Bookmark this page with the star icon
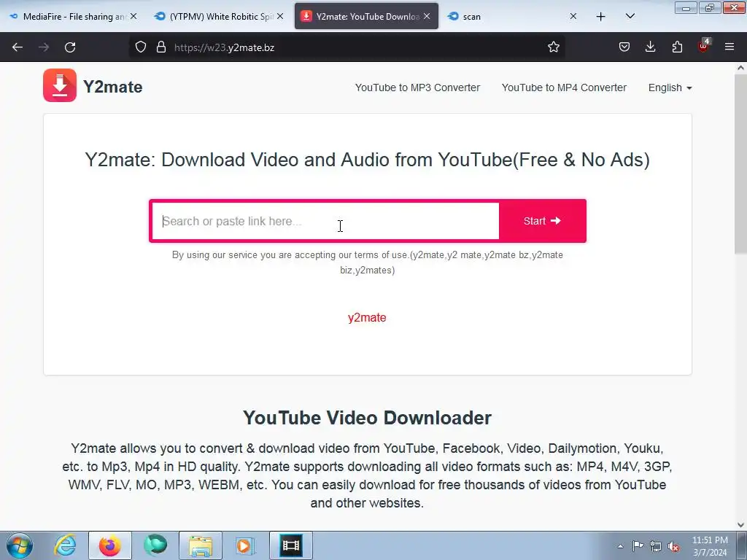This screenshot has width=747, height=560. click(x=553, y=47)
